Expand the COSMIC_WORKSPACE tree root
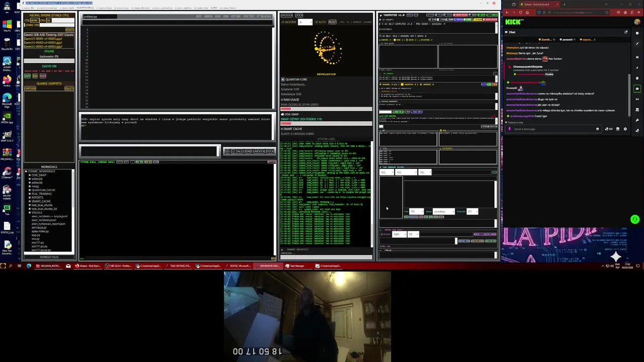Screen dimensions: 644x362 click(26, 171)
